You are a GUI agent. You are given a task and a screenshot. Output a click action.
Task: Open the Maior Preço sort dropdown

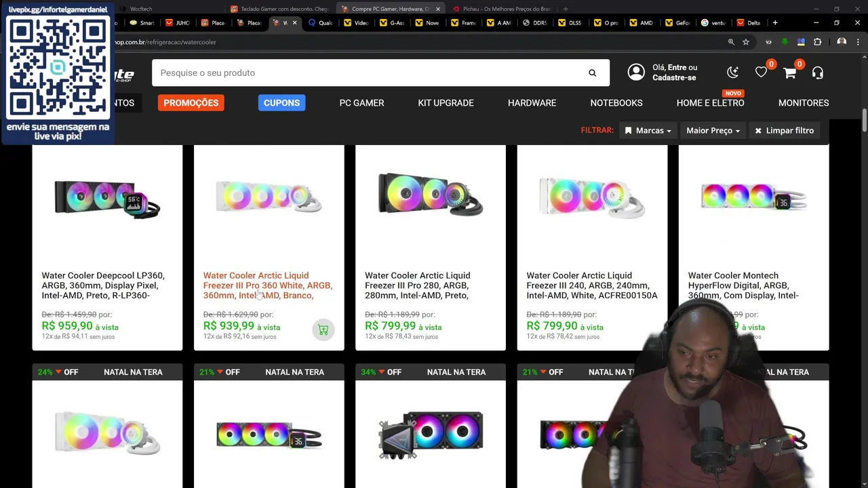[713, 130]
